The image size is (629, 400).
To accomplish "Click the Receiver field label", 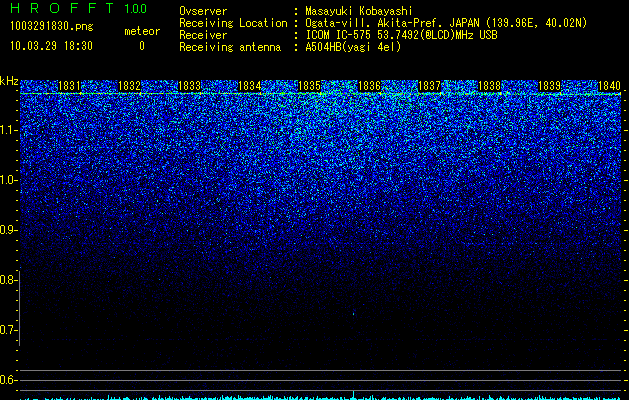I will (x=203, y=35).
